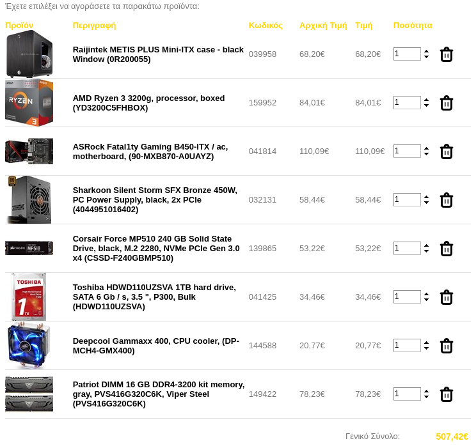Image resolution: width=476 pixels, height=448 pixels.
Task: Increase quantity of AMD Ryzen 3 3200g
Action: click(426, 100)
